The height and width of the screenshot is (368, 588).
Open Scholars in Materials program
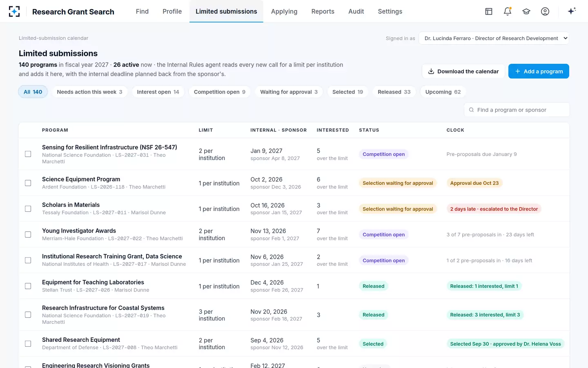click(x=71, y=205)
